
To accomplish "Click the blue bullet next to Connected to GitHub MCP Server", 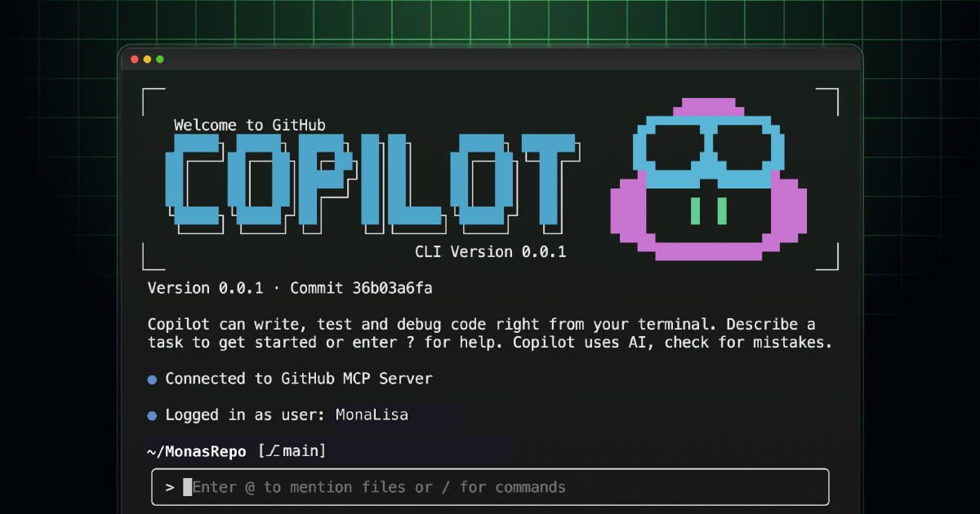I will coord(152,379).
